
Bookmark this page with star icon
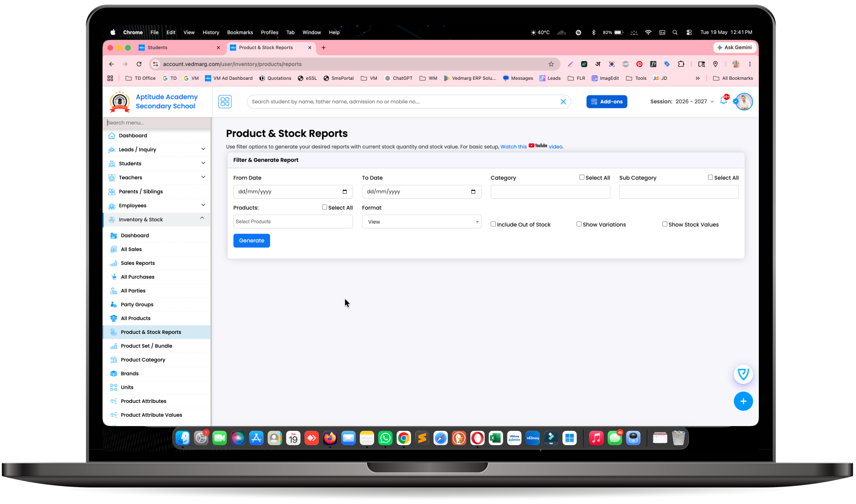(x=551, y=64)
